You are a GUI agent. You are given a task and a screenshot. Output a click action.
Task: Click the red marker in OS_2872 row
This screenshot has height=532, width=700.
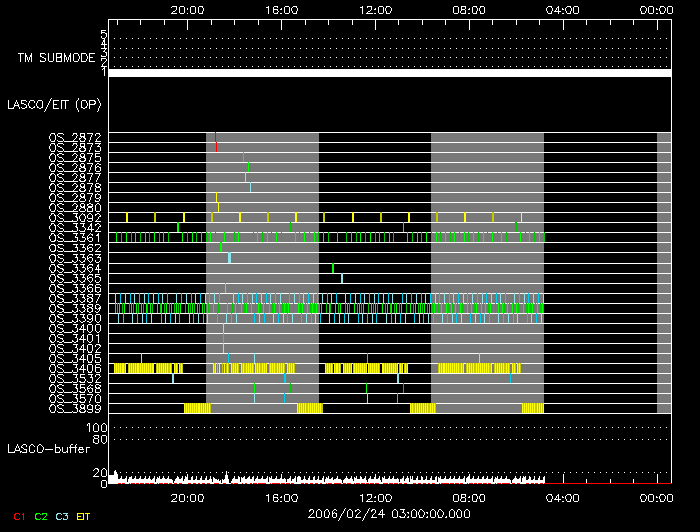[216, 137]
